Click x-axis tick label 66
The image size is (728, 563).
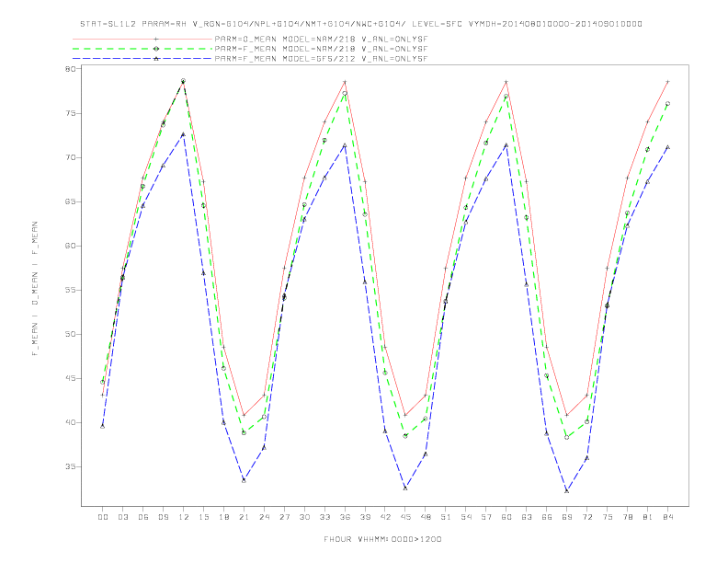[547, 517]
